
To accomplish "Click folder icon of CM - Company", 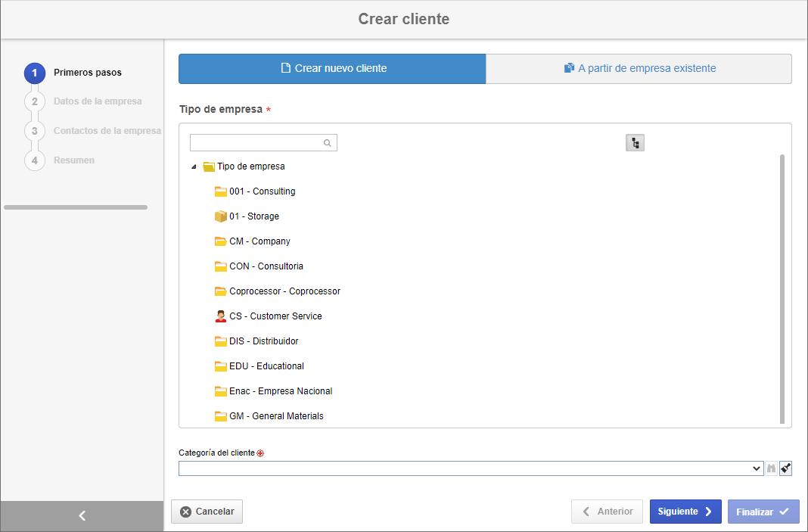I will click(x=221, y=241).
